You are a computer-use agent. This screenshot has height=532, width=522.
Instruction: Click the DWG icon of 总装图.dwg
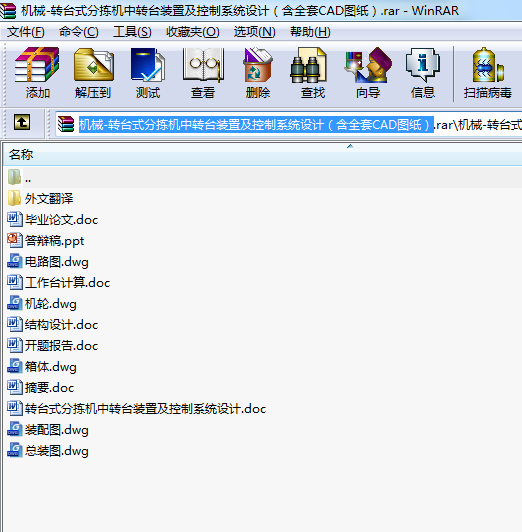(x=15, y=451)
